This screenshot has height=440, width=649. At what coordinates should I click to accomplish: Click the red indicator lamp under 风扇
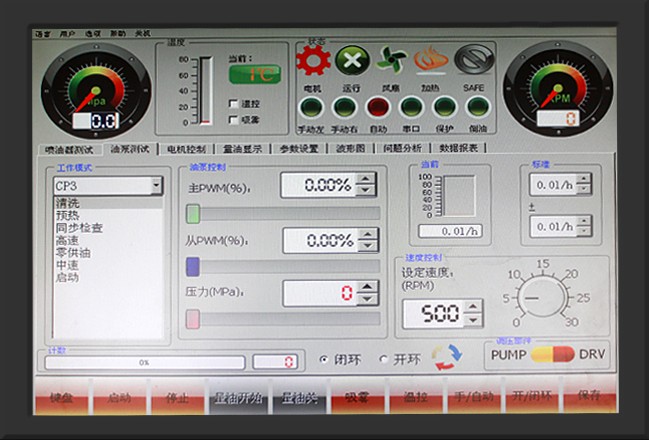click(x=378, y=107)
